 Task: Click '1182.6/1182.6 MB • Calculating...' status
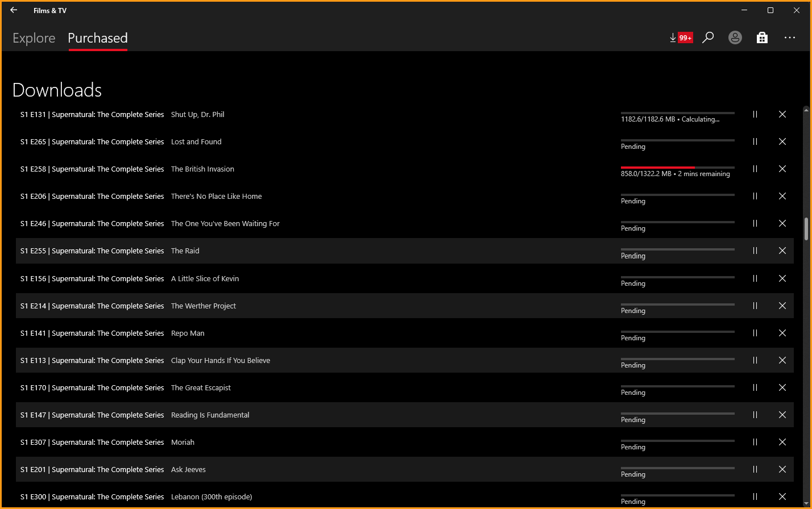point(670,119)
